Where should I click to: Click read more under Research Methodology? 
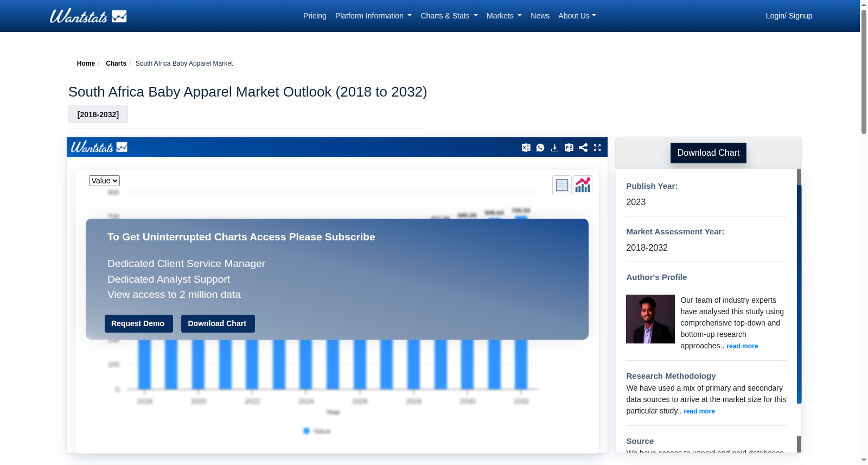[x=699, y=411]
